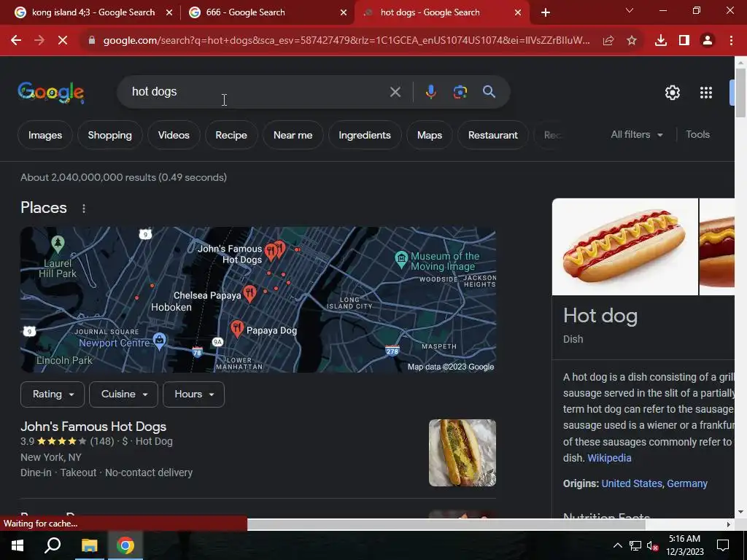Screen dimensions: 747x560
Task: Click the vertical page scrollbar thumb
Action: (x=740, y=93)
